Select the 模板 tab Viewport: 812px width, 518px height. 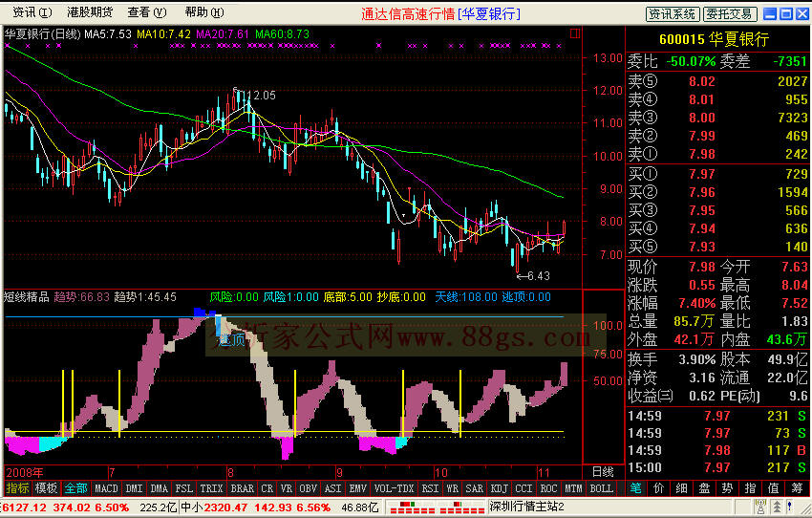coord(46,488)
